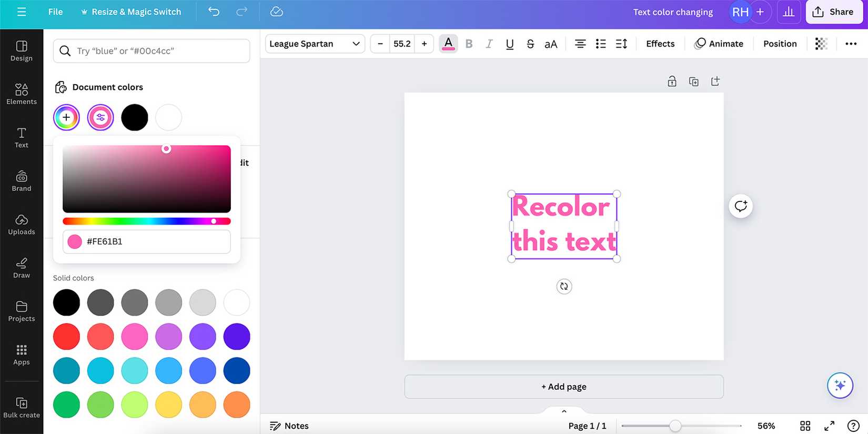Open the League Spartan font dropdown
Screen dimensions: 868x434
pyautogui.click(x=315, y=44)
